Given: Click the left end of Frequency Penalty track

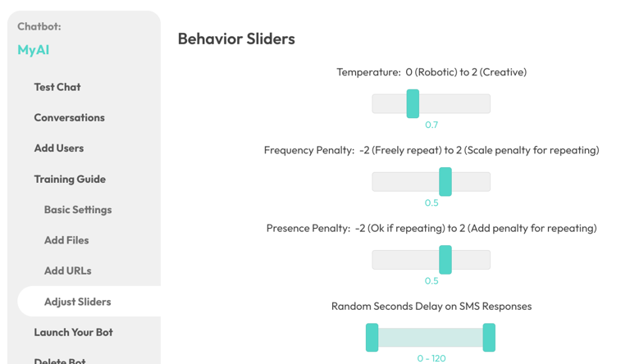Looking at the screenshot, I should (x=377, y=181).
